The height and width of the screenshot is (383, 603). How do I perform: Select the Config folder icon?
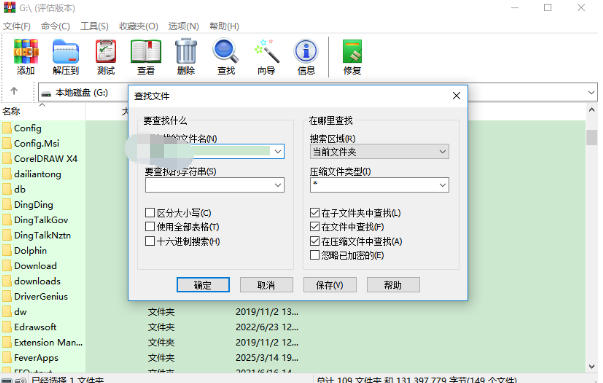(x=7, y=128)
